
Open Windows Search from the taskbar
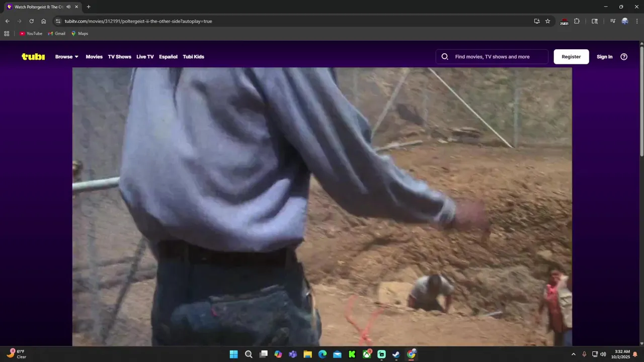point(249,354)
